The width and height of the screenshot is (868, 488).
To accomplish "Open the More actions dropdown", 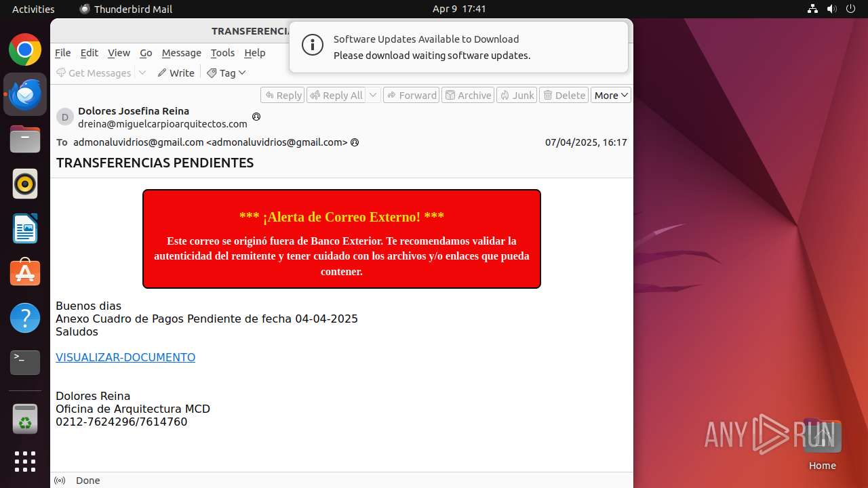I will pos(611,96).
